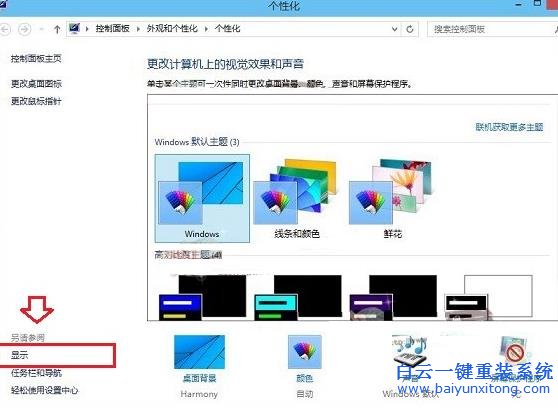
Task: Click the Windows 默认主题 (3) group header
Action: click(197, 142)
